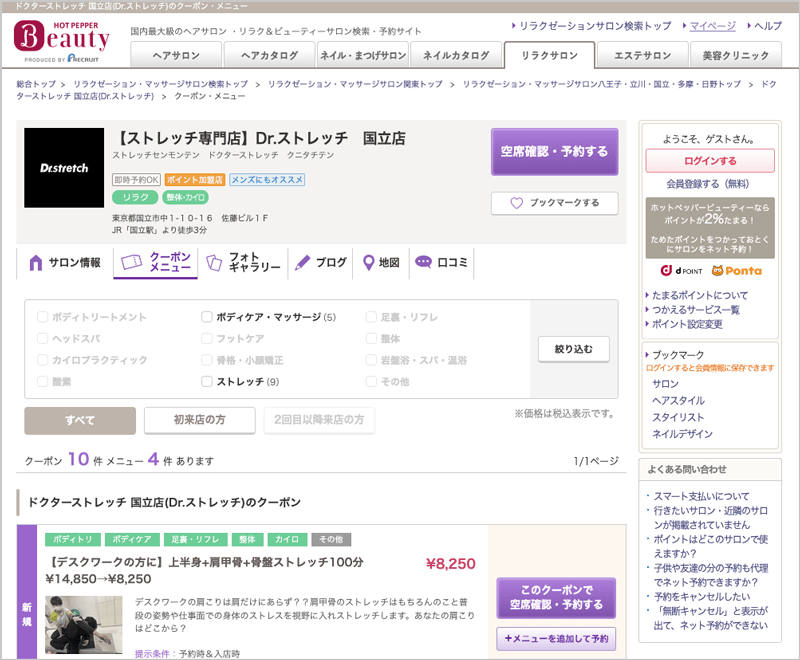Click the house icon beside サロン情報
This screenshot has height=660, width=800.
click(35, 263)
